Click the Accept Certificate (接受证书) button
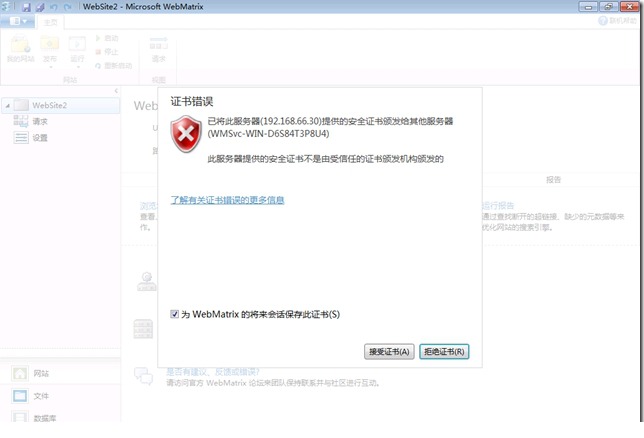 coord(389,351)
